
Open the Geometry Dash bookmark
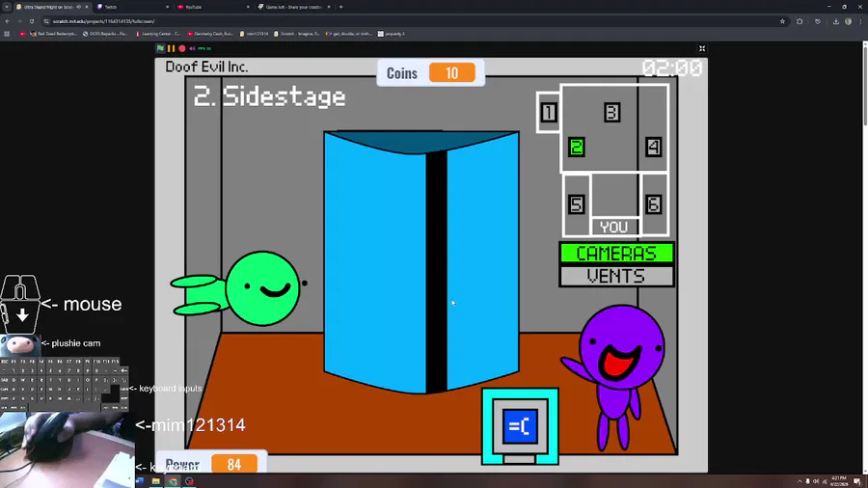210,34
